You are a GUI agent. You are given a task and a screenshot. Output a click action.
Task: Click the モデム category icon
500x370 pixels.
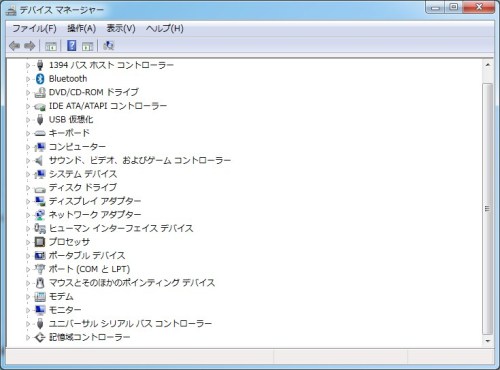[40, 296]
